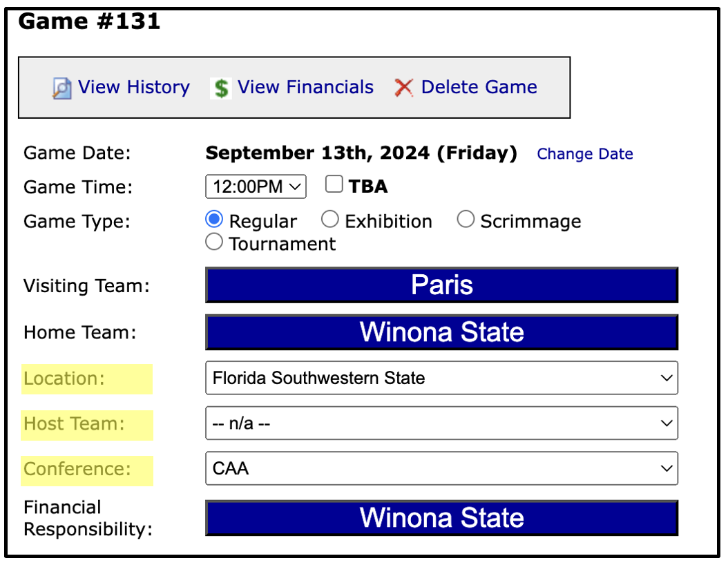Open the View Financials link

[305, 87]
